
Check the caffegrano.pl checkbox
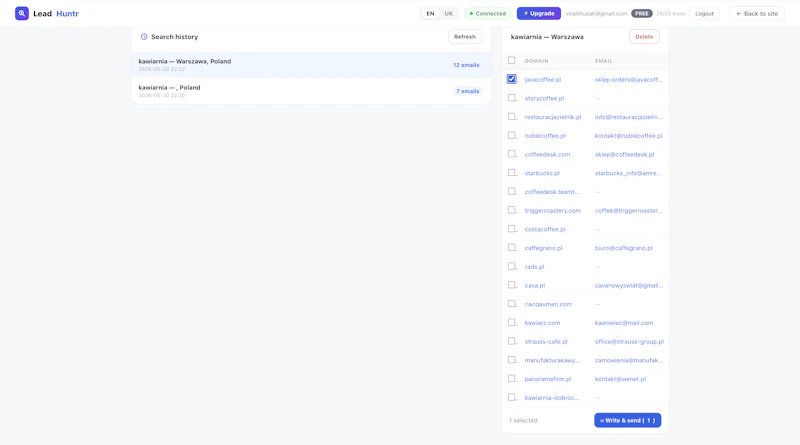[x=512, y=248]
